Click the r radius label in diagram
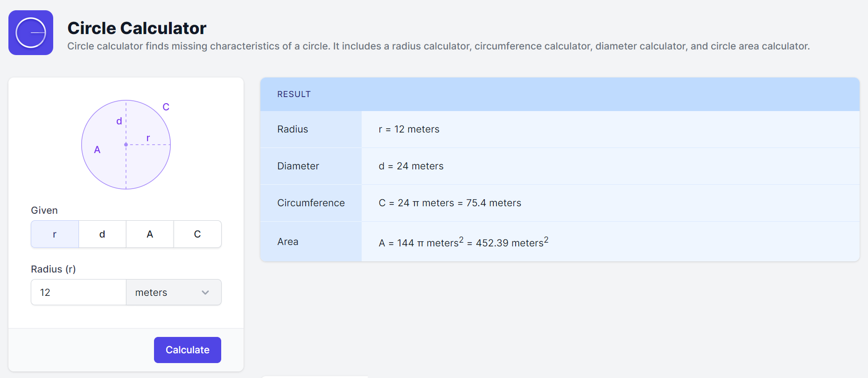The width and height of the screenshot is (868, 378). (x=148, y=138)
